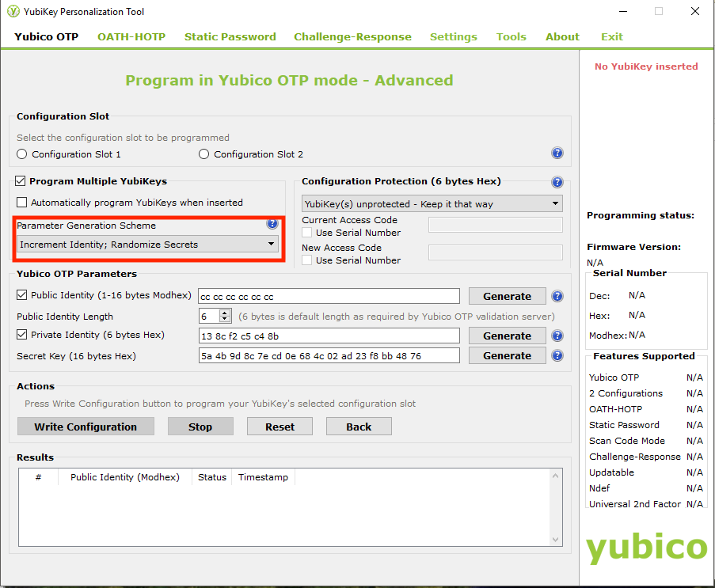Click the Reset button

[280, 427]
